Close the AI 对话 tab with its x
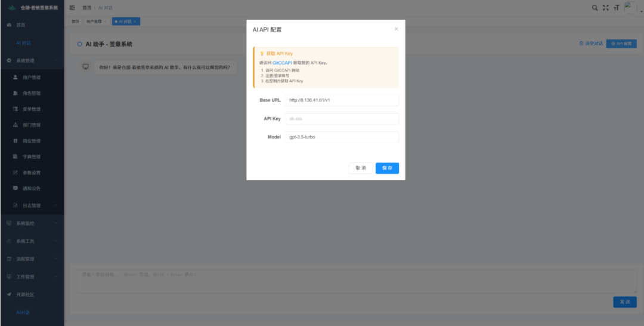 135,21
